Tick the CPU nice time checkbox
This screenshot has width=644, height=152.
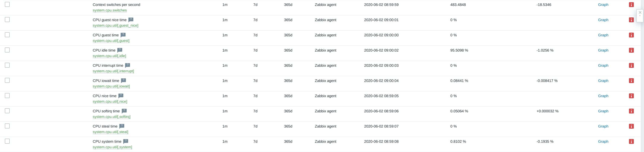tap(7, 95)
